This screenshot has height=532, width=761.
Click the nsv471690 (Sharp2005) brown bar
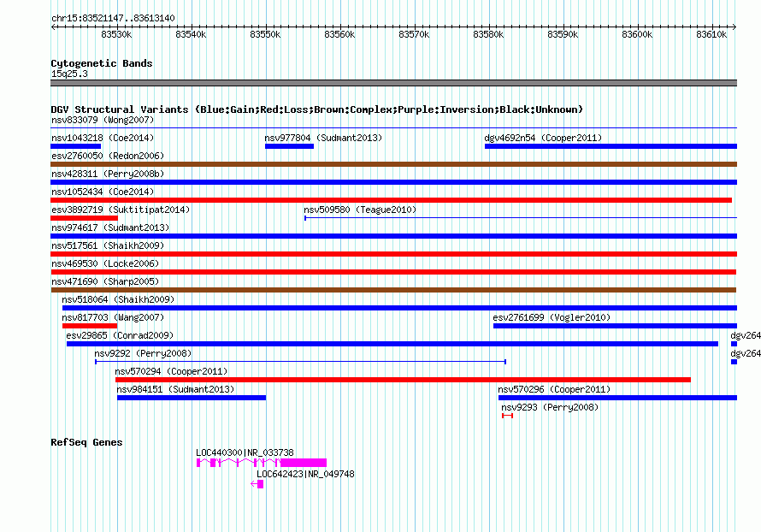(x=393, y=290)
